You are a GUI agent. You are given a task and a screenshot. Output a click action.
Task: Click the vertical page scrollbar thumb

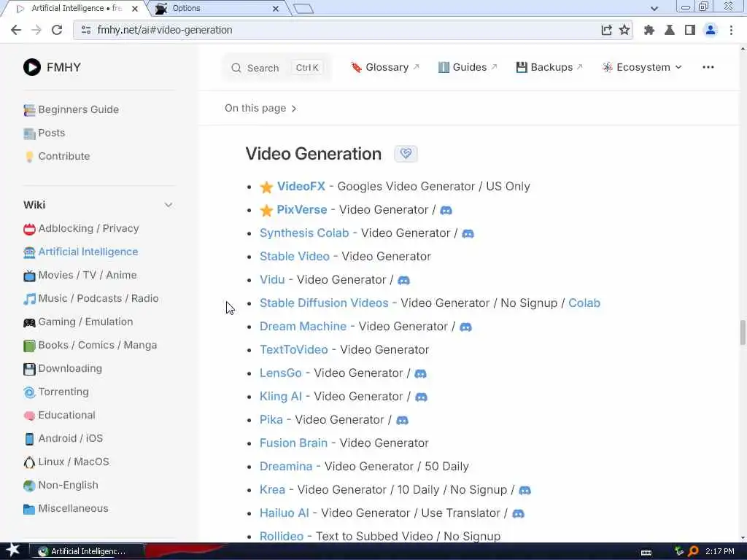(742, 332)
